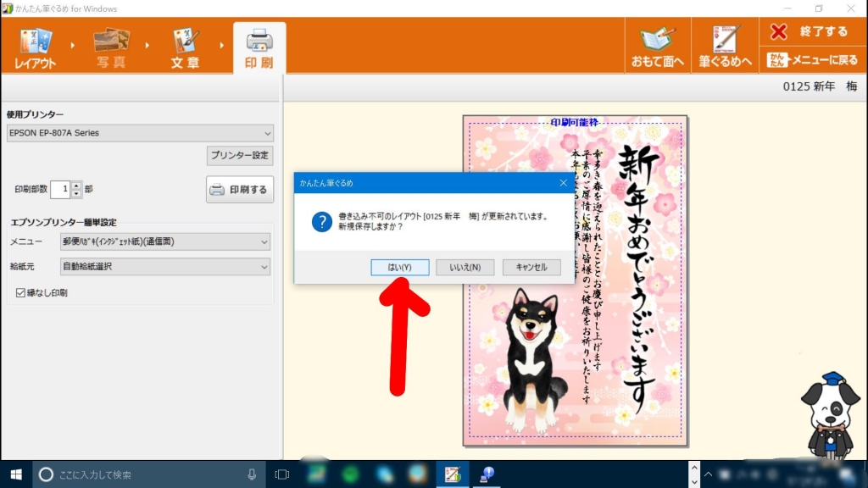Choose はい(Y) in the save dialog
Screen dimensions: 868x488
400,267
